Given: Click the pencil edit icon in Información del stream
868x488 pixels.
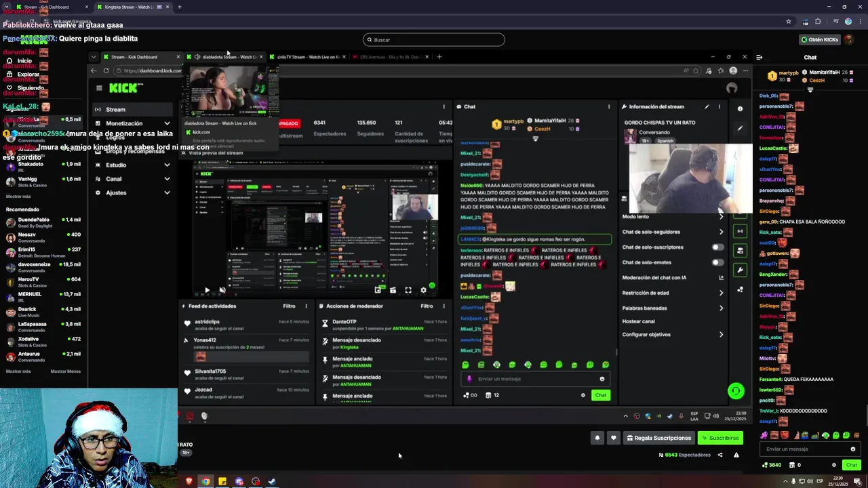Looking at the screenshot, I should (707, 106).
